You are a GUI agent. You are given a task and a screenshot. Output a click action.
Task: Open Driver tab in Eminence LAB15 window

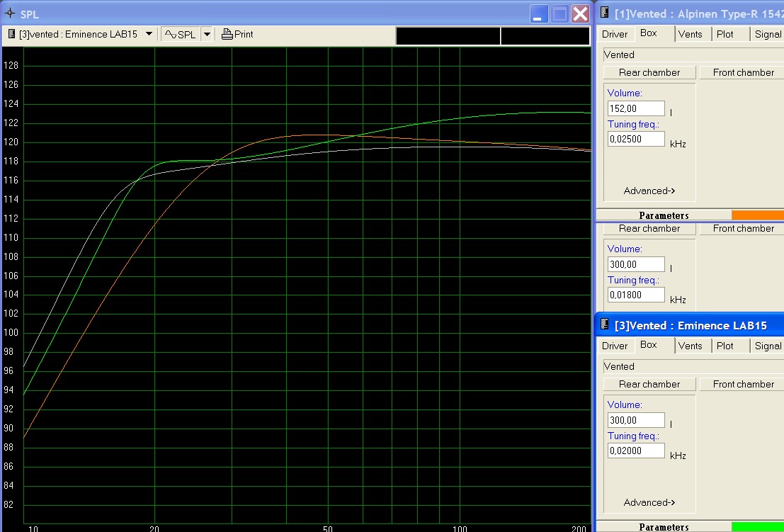point(615,346)
